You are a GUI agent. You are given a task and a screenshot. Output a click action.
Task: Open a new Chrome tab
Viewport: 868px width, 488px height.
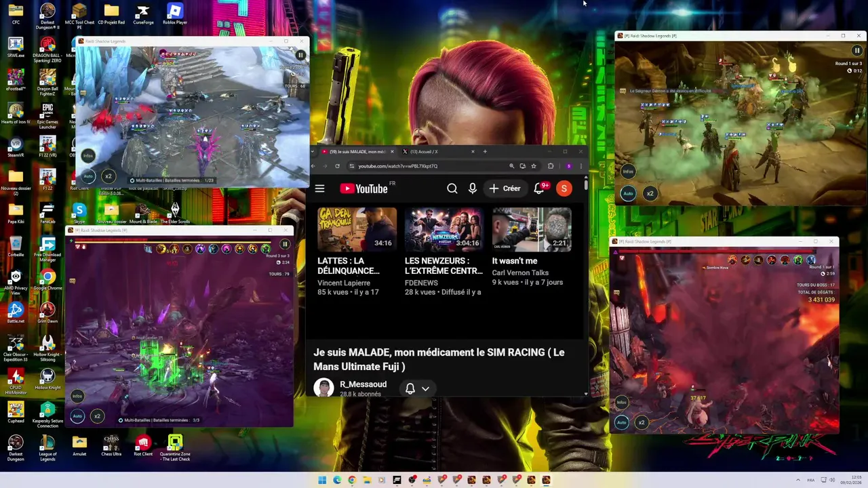485,152
